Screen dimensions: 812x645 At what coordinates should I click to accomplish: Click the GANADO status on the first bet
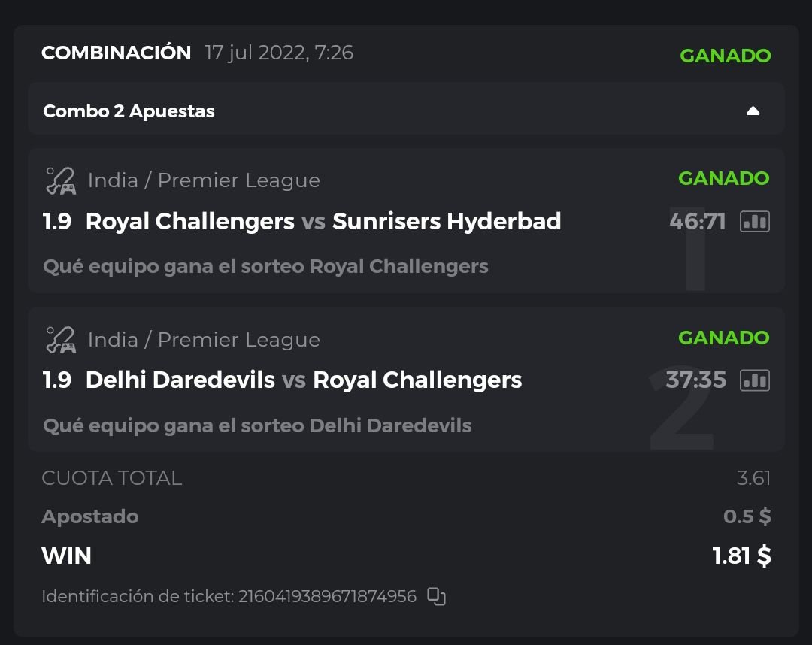(x=723, y=178)
